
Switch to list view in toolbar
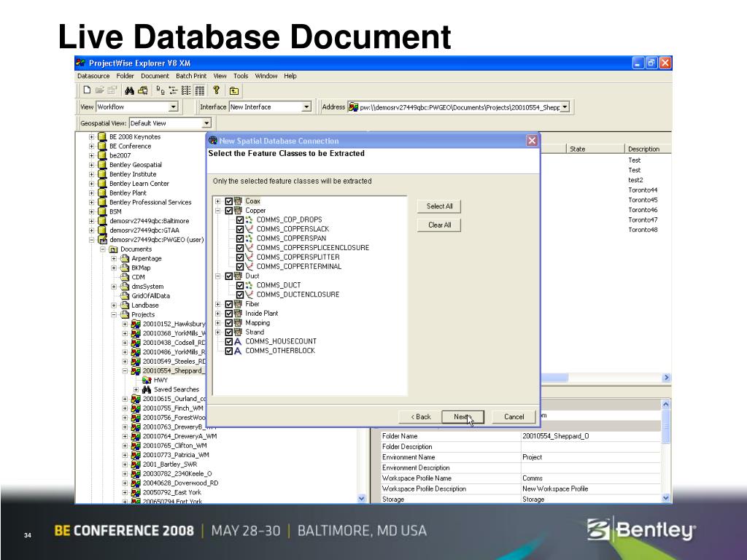pos(186,90)
